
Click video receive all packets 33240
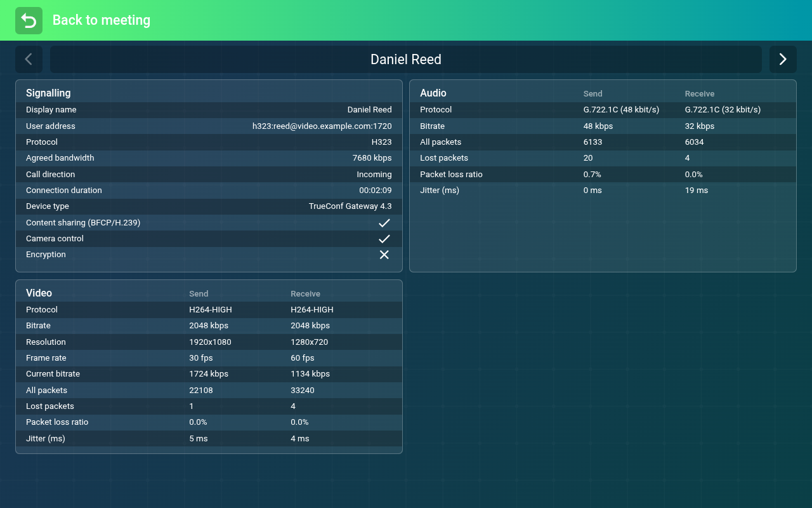click(303, 391)
